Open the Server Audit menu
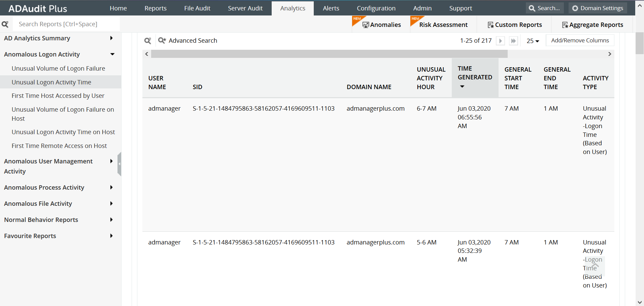The height and width of the screenshot is (306, 644). 245,8
